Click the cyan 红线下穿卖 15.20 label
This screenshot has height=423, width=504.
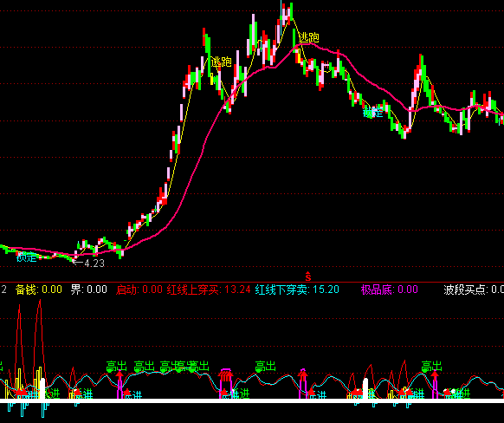[297, 290]
